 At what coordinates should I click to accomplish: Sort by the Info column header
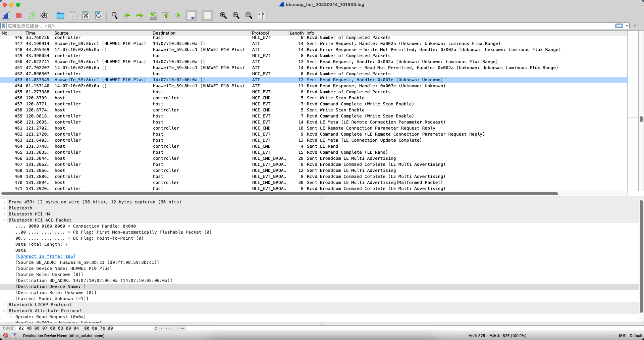466,33
